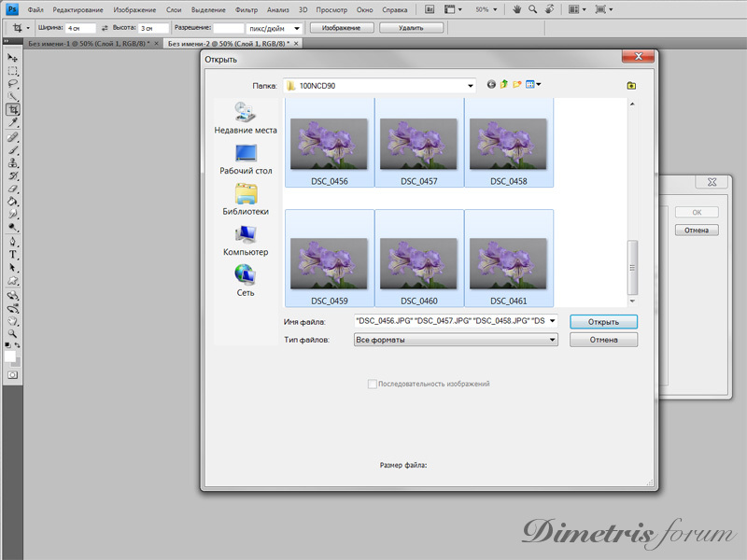The height and width of the screenshot is (560, 747).
Task: Create a new folder in dialog
Action: [516, 85]
